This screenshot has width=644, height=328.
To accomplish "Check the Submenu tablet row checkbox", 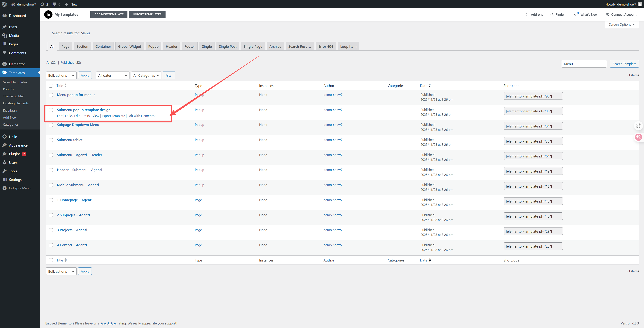I will click(x=51, y=140).
